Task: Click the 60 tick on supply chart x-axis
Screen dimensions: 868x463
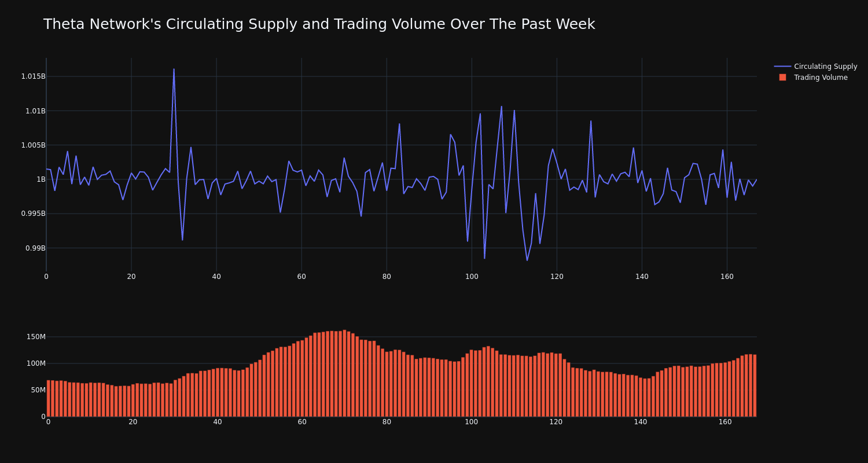Action: pos(301,277)
